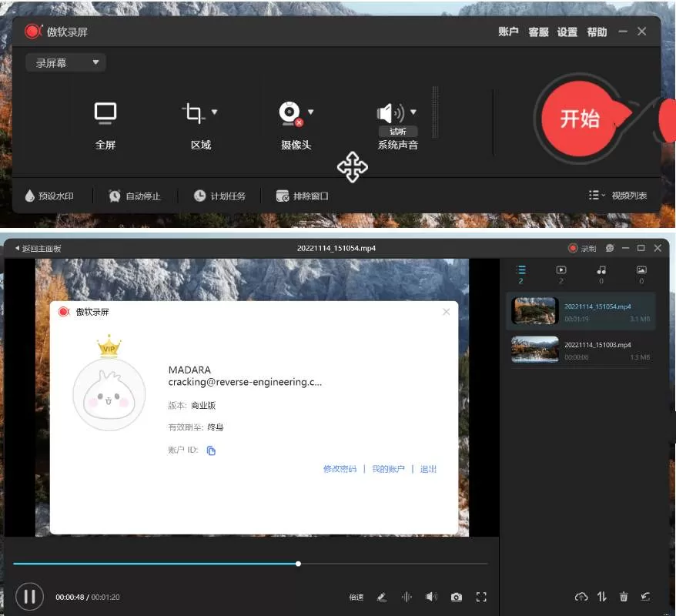
Task: Toggle 试听 system sound preview
Action: click(x=397, y=132)
